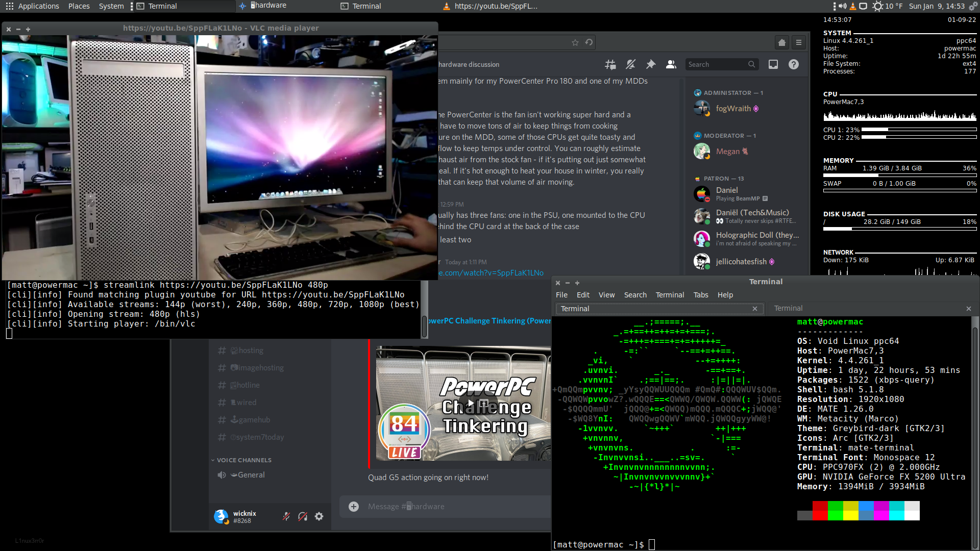Switch to VLC youtu.be window in taskbar

tap(490, 6)
